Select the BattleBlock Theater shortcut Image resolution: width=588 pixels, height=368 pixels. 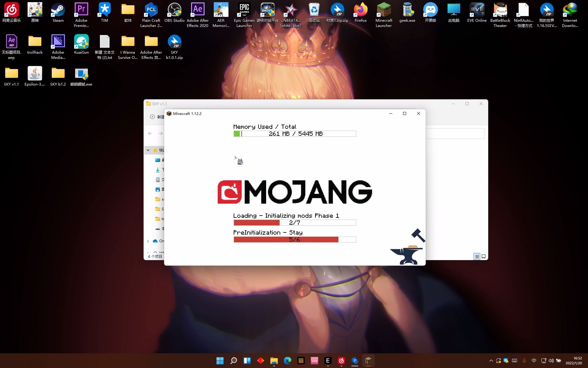click(500, 15)
